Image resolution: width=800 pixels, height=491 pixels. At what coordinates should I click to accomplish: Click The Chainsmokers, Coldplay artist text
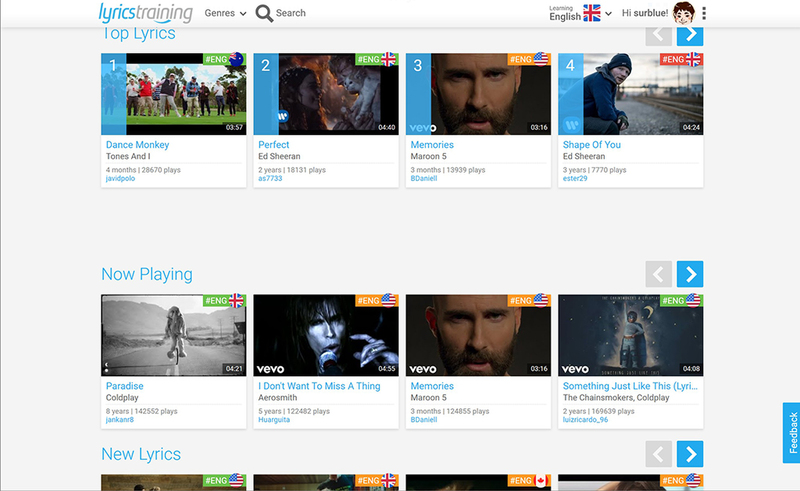(616, 398)
